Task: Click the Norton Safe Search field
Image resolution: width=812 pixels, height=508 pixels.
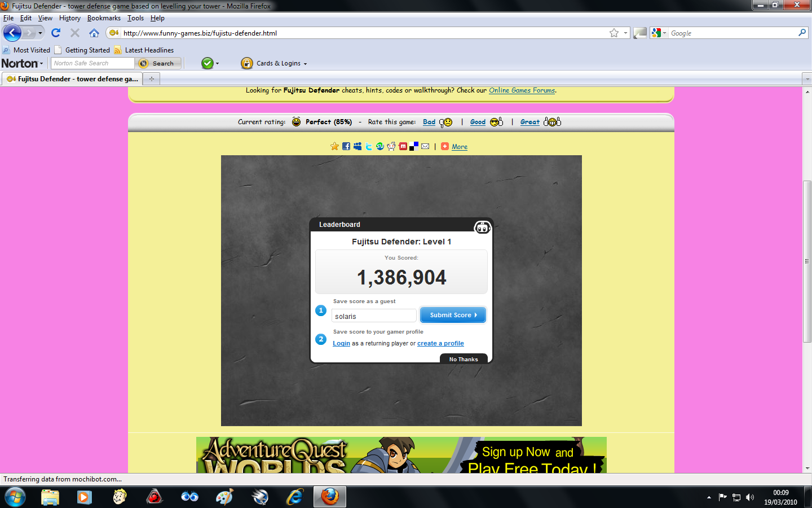Action: [x=92, y=63]
